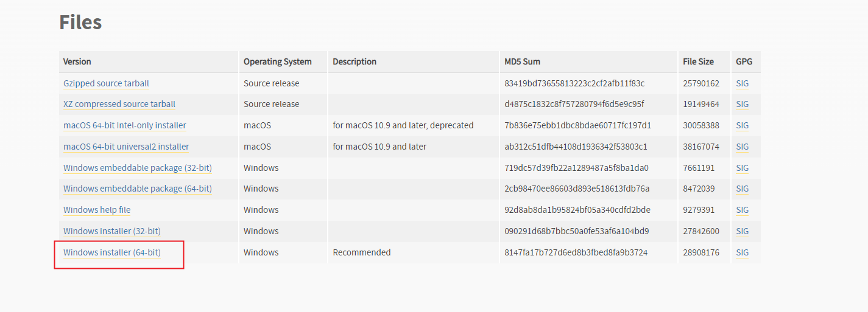Screen dimensions: 868x312
Task: Open SIG for macOS universal2 installer
Action: pyautogui.click(x=742, y=147)
